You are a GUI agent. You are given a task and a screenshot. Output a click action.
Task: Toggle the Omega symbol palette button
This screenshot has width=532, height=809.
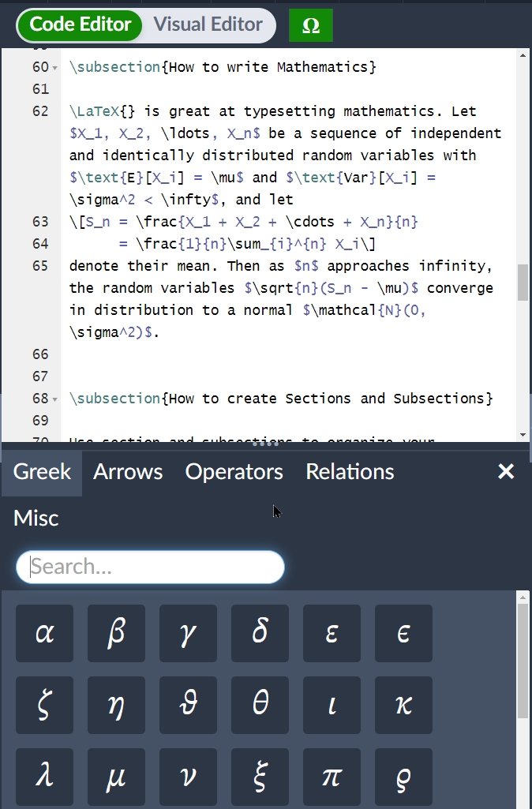pos(311,25)
